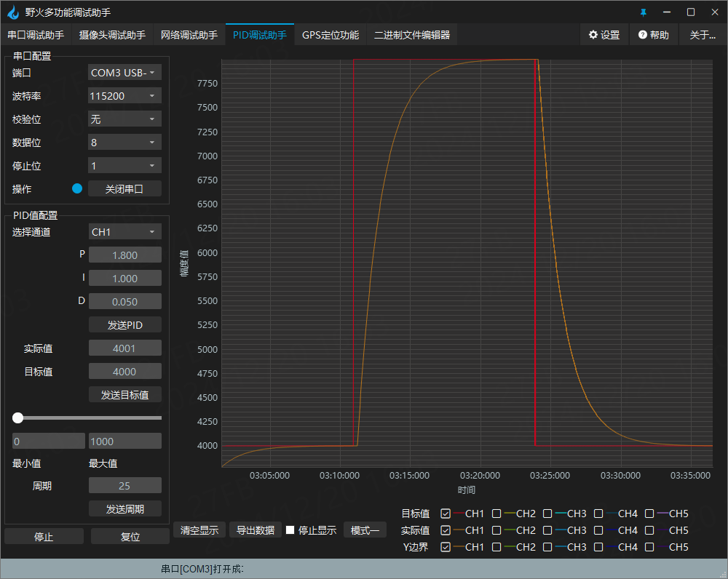This screenshot has height=579, width=728.
Task: Click the 目标值 field showing 4000
Action: click(x=125, y=371)
